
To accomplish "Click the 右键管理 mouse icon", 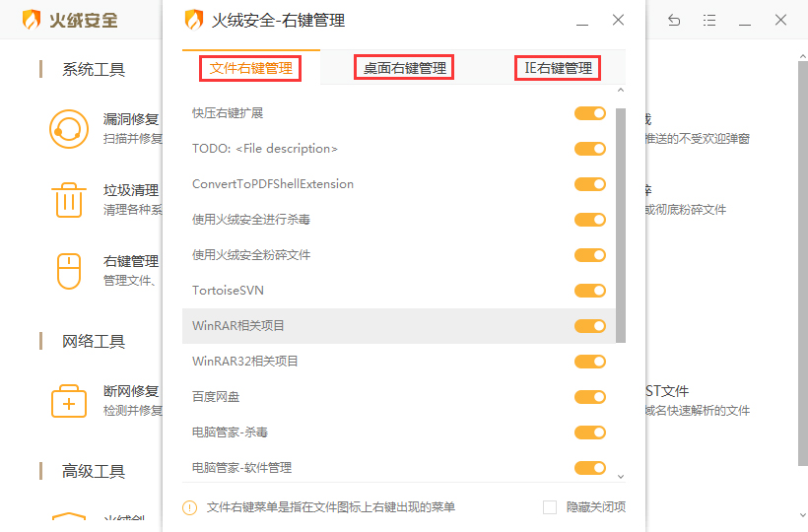I will pos(68,271).
